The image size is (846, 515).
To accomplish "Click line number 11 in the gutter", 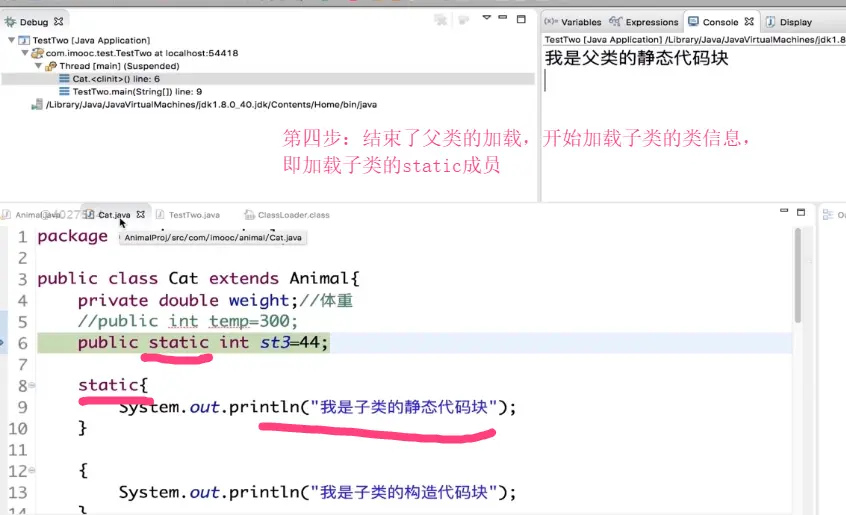I will coord(17,450).
